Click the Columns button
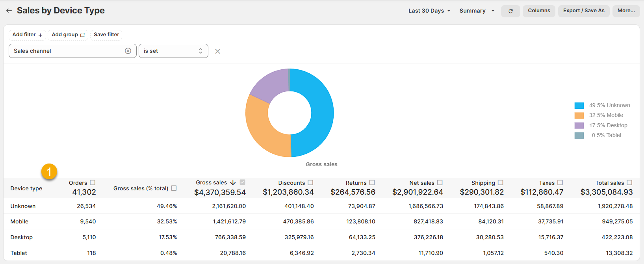 539,11
